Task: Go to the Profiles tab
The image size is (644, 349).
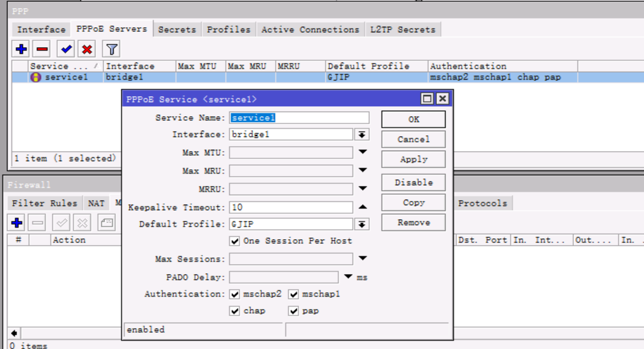Action: point(229,29)
